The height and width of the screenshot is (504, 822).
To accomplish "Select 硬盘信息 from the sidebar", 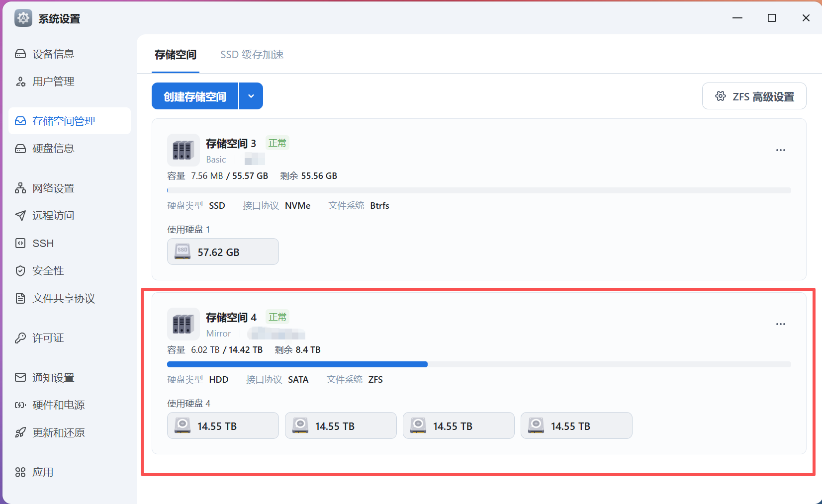I will 70,149.
